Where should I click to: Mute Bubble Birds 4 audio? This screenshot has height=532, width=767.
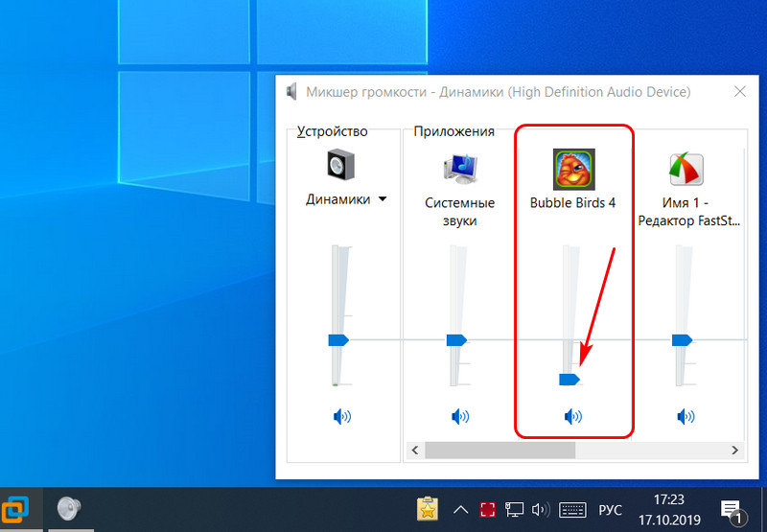click(572, 417)
